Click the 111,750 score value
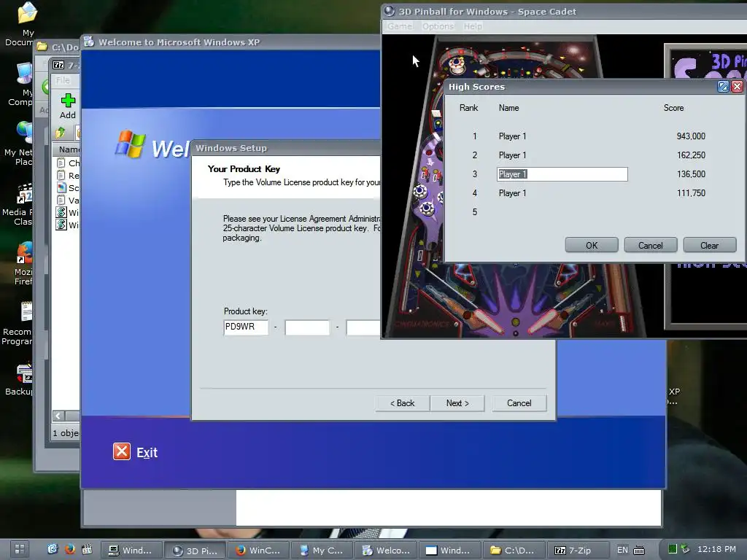This screenshot has width=747, height=560. point(691,192)
